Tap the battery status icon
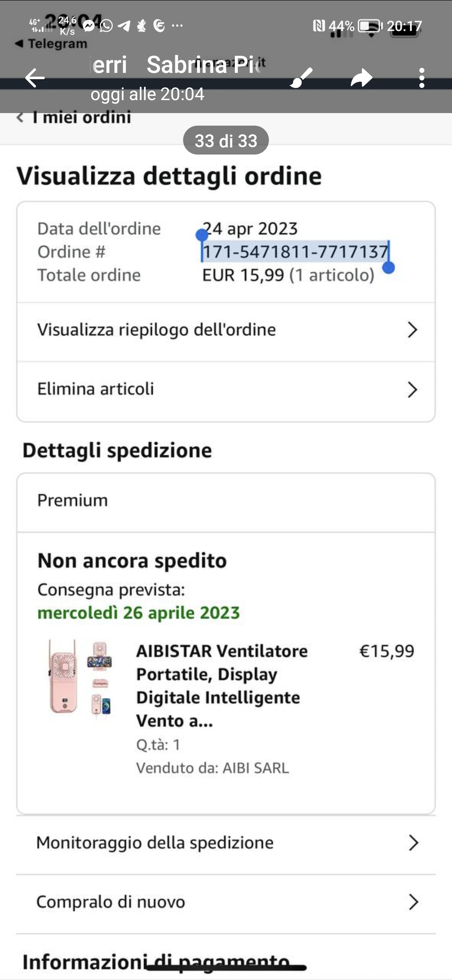Screen dimensions: 452x980 pos(370,26)
